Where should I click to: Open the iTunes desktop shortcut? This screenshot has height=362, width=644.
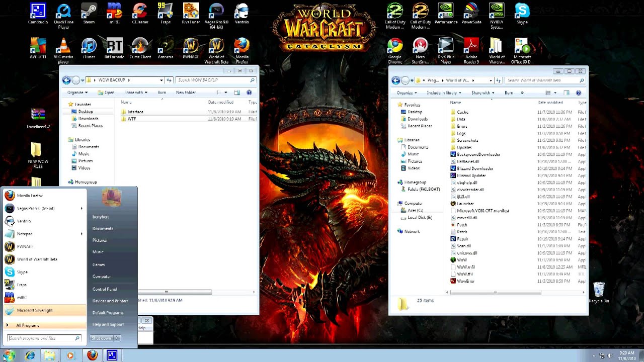click(x=89, y=48)
